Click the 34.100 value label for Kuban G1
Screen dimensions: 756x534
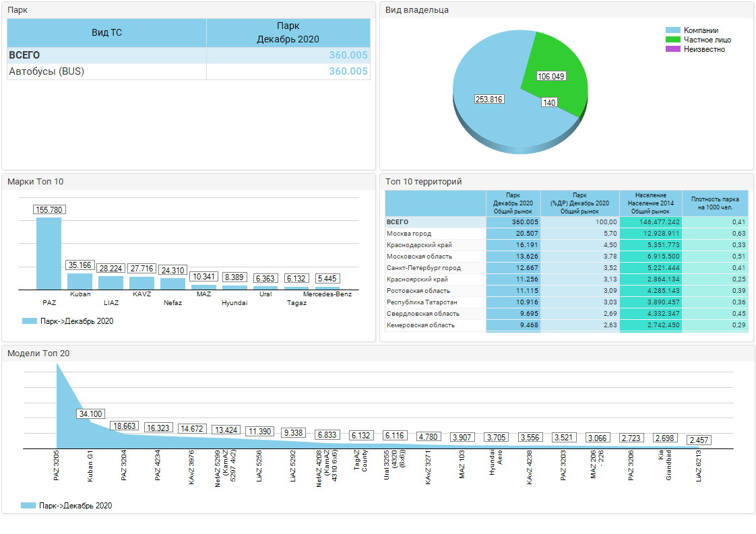coord(91,414)
